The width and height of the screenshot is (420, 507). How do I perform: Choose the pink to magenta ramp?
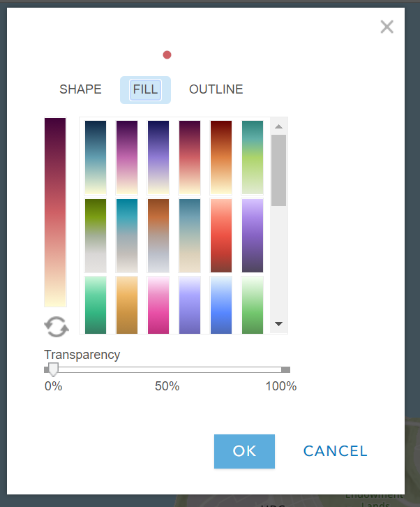point(158,304)
